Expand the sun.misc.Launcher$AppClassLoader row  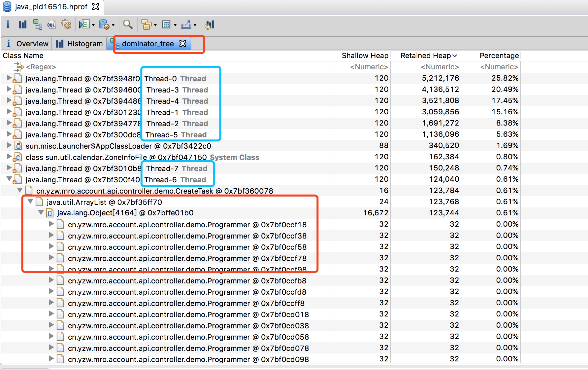pyautogui.click(x=9, y=145)
